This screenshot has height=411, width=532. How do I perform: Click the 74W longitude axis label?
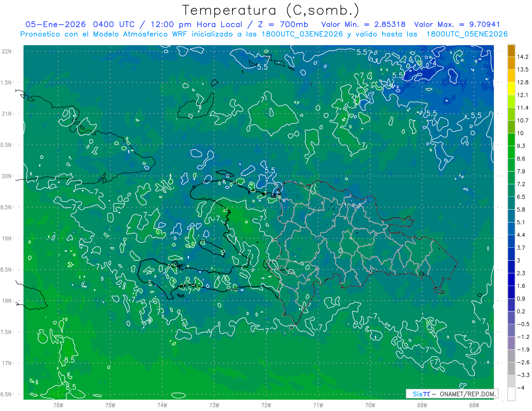[x=162, y=405]
